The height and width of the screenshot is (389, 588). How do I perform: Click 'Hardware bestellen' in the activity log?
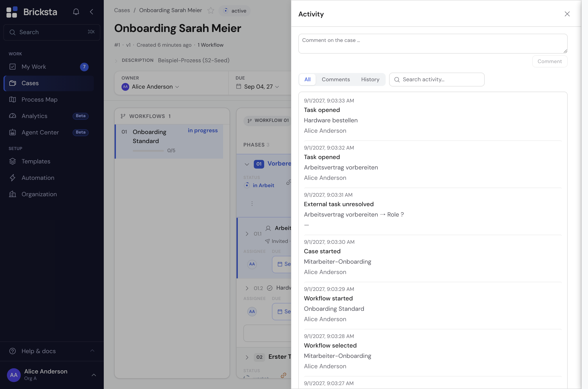tap(331, 120)
